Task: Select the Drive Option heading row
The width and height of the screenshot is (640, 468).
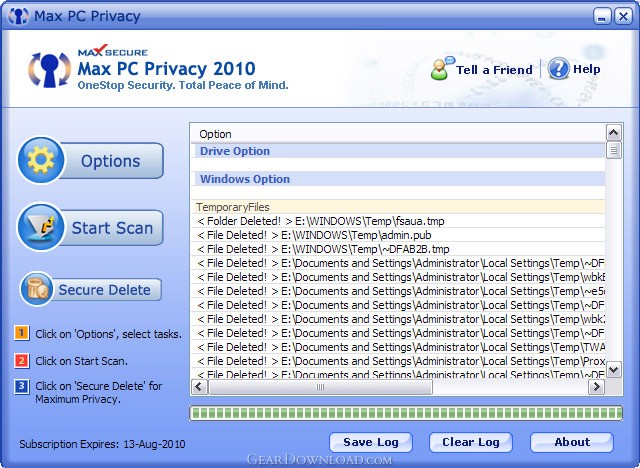Action: (398, 151)
